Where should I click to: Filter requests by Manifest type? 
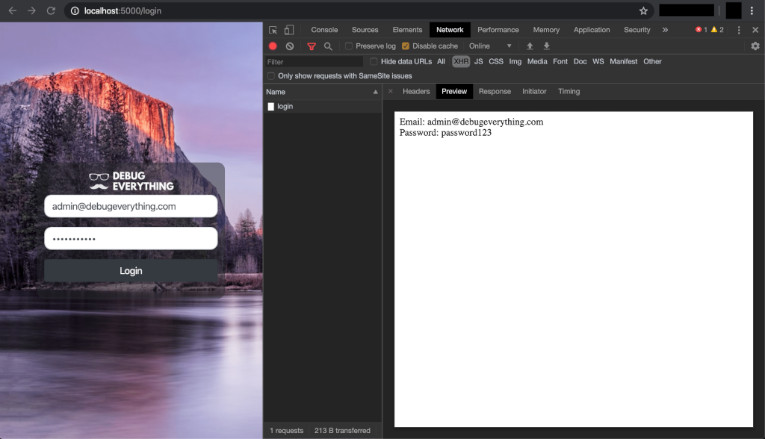(624, 61)
